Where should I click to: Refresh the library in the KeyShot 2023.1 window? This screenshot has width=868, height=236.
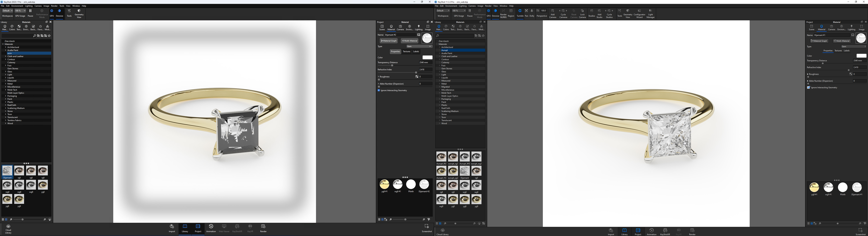click(x=49, y=36)
